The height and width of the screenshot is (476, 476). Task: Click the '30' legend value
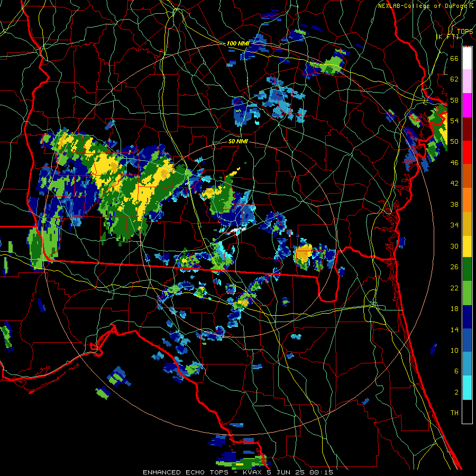click(x=454, y=246)
